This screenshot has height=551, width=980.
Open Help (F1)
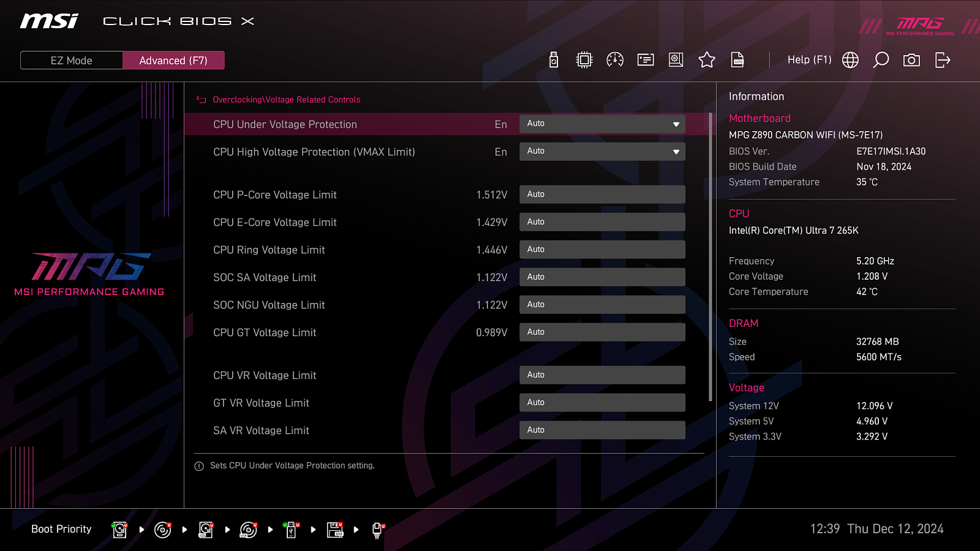pos(809,60)
